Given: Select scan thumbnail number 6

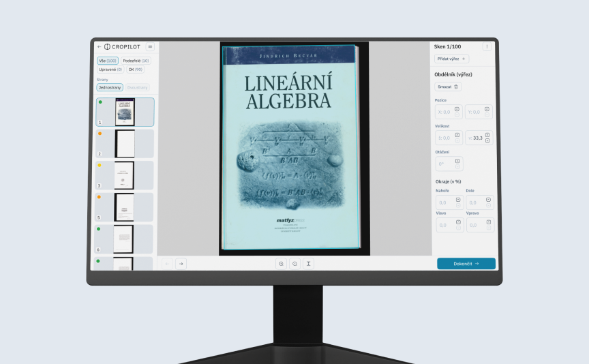Looking at the screenshot, I should [x=123, y=239].
